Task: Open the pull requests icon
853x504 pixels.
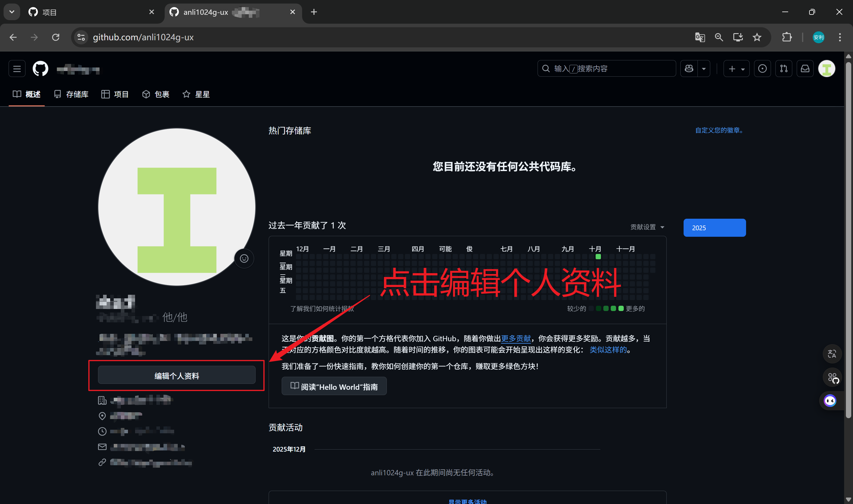Action: click(x=784, y=69)
